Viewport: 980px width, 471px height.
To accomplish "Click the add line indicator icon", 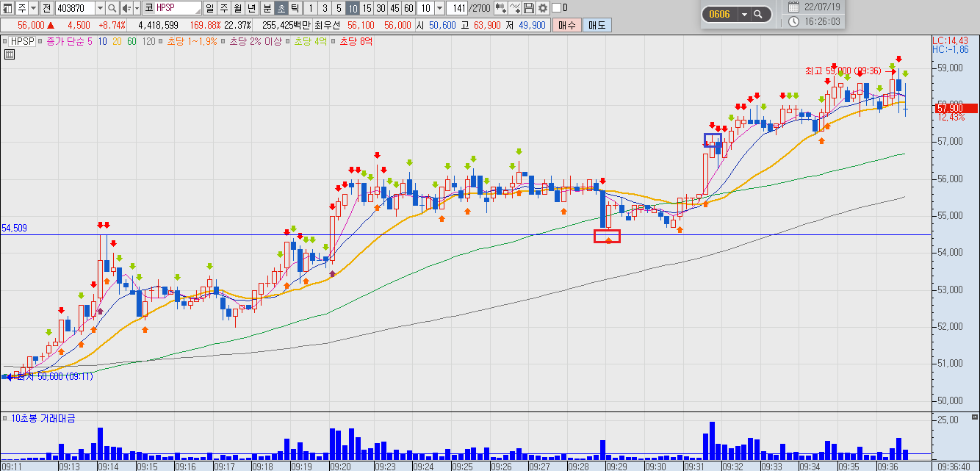I will coord(514,8).
